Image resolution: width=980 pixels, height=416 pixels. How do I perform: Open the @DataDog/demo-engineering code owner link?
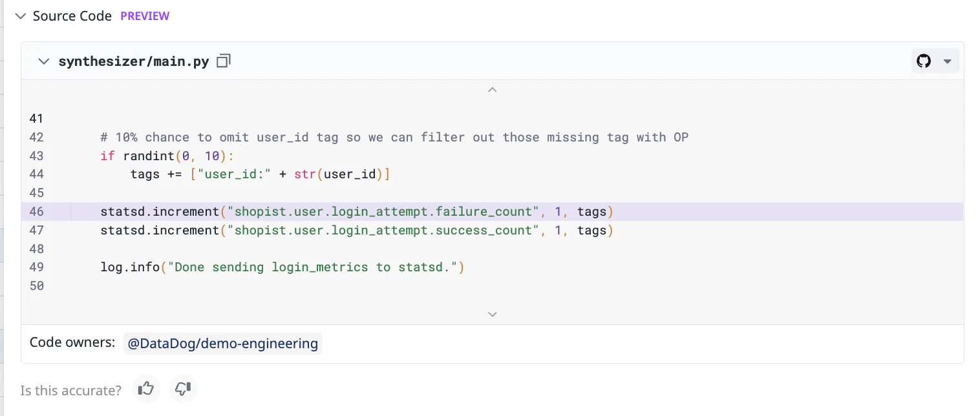point(222,344)
